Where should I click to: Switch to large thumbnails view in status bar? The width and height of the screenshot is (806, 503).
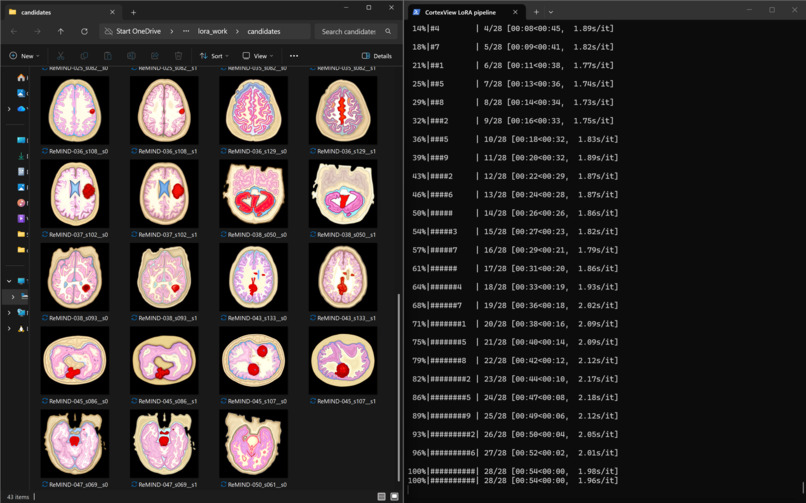click(394, 496)
